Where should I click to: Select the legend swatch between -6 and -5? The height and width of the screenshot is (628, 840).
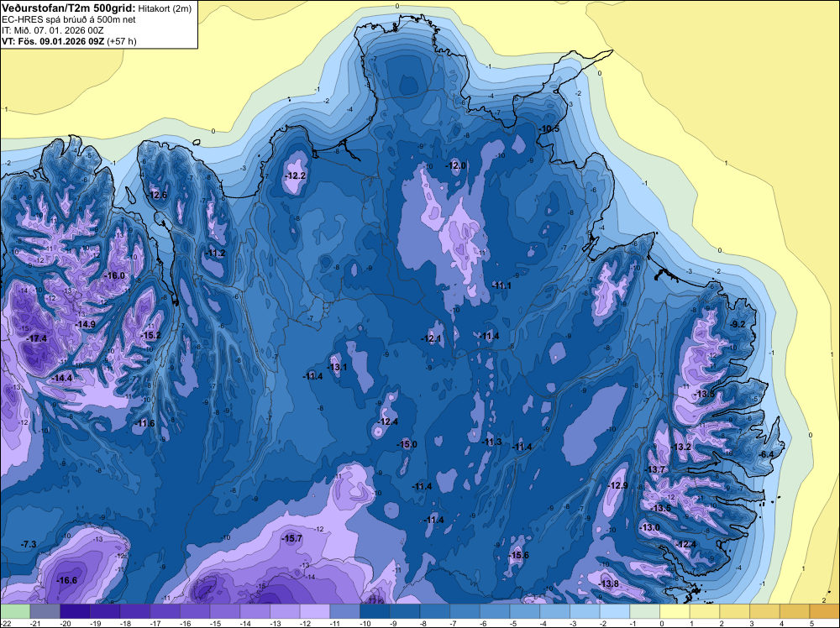click(495, 611)
